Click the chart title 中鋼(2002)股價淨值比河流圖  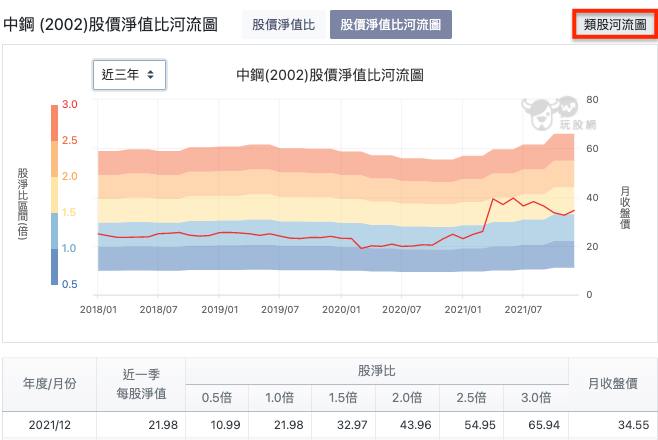(330, 75)
